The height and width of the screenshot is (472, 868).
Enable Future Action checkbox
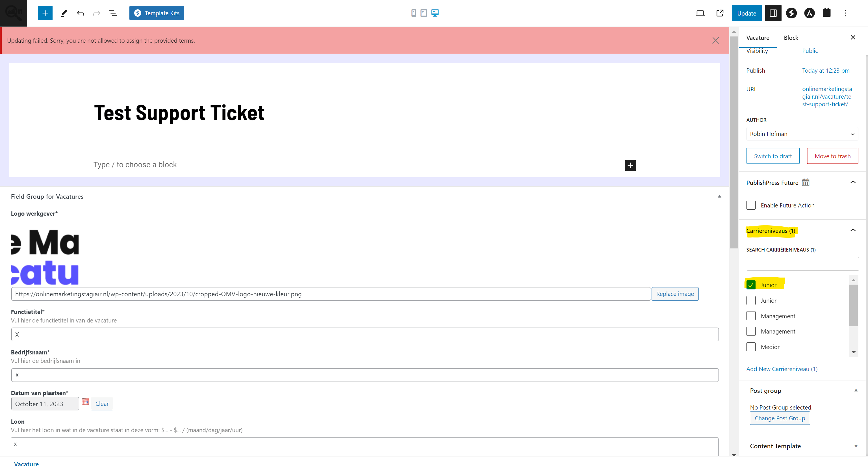[751, 205]
